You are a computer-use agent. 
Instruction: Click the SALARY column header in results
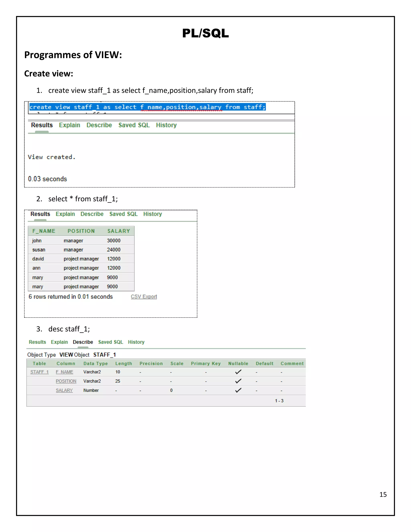pos(119,231)
